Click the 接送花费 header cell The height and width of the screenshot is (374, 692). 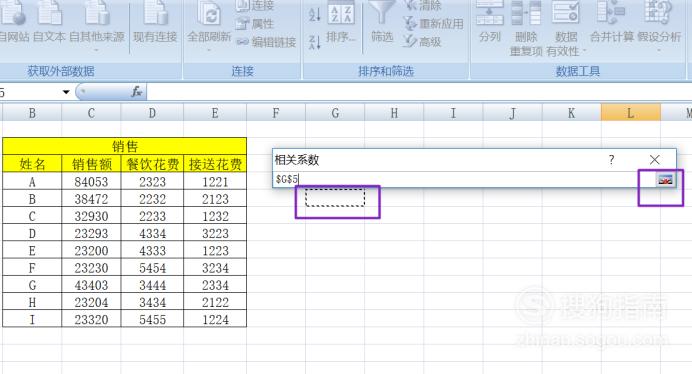click(215, 164)
